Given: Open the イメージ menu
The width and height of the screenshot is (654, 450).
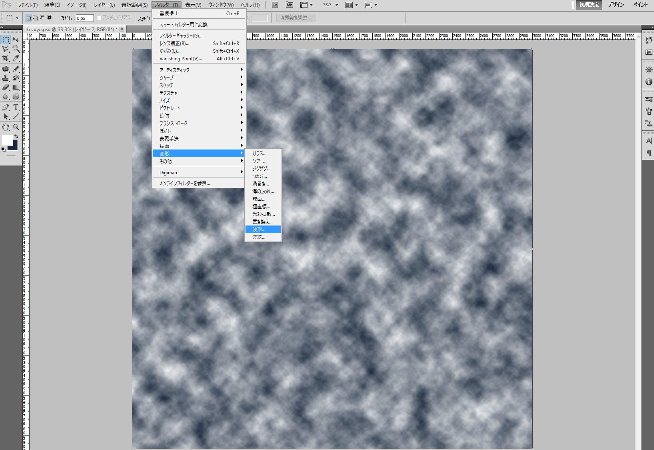Looking at the screenshot, I should tap(76, 5).
